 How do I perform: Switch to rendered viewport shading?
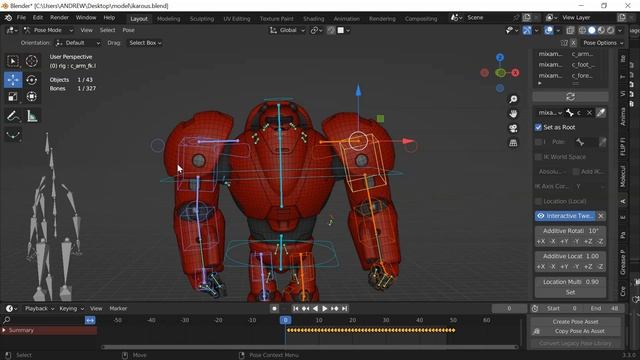pos(611,30)
